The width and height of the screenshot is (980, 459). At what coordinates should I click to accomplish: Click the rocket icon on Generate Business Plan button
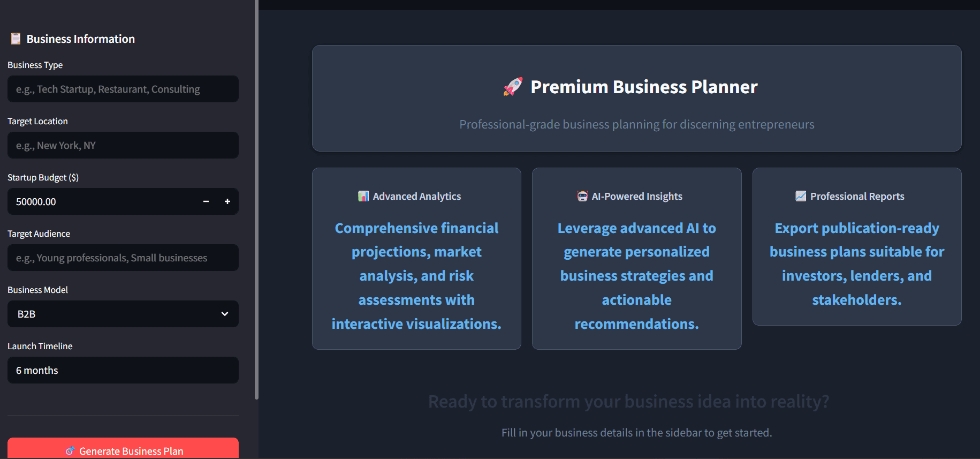[70, 451]
